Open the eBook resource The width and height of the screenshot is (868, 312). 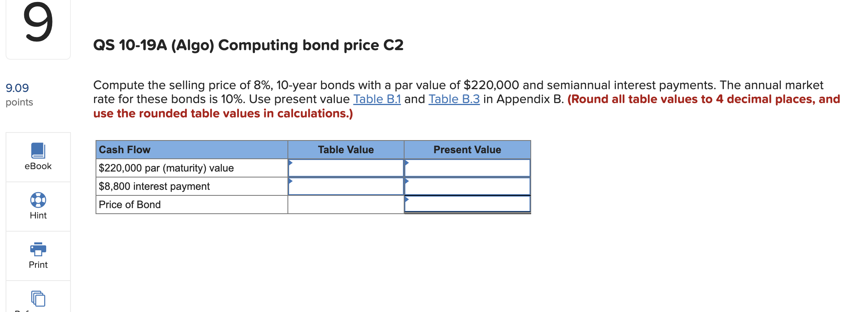click(x=38, y=157)
